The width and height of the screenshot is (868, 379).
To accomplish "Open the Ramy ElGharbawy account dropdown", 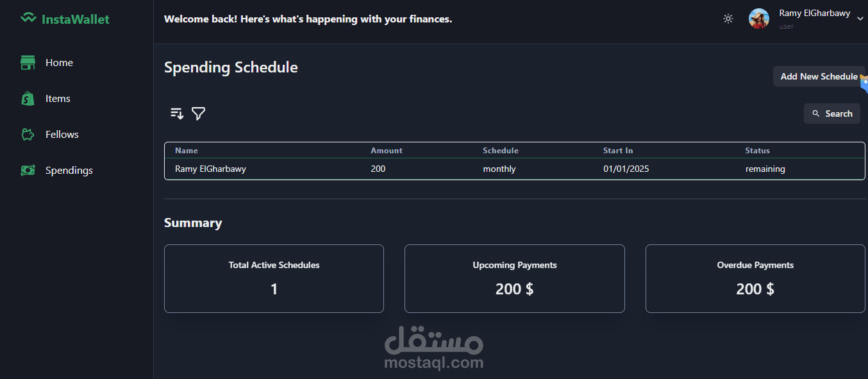I will click(x=806, y=19).
